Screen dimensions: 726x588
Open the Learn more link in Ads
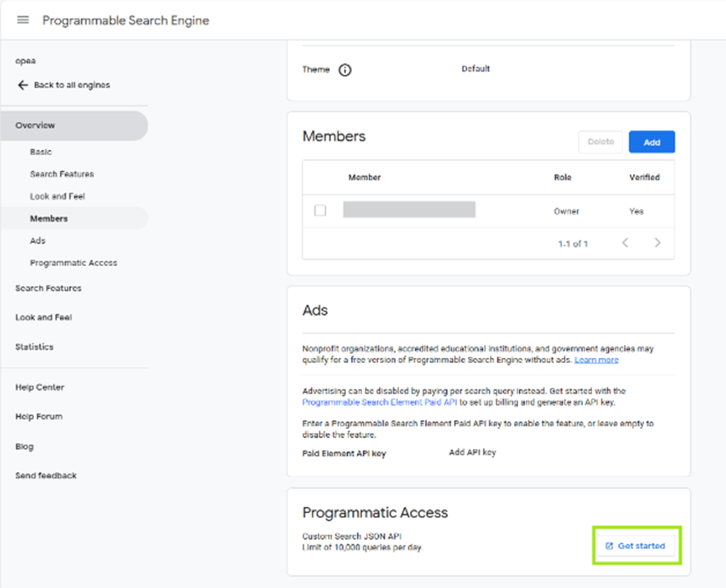point(596,360)
